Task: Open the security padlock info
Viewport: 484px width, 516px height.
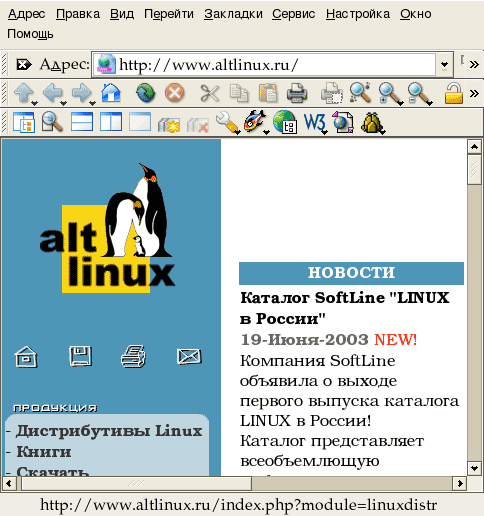Action: pos(454,93)
